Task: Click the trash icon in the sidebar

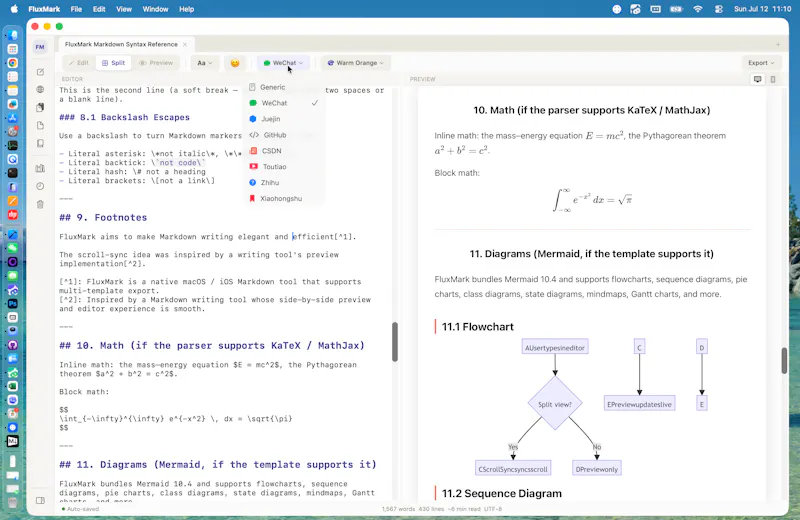Action: pyautogui.click(x=40, y=205)
